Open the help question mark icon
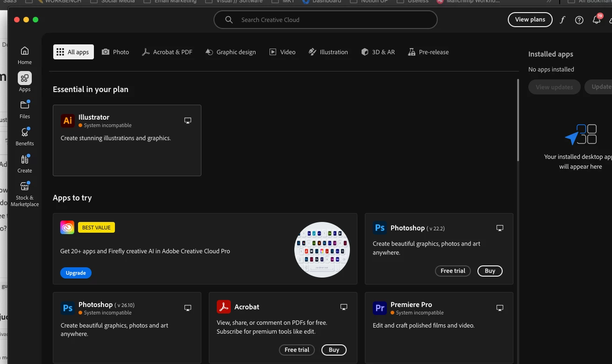The width and height of the screenshot is (612, 364). [579, 20]
